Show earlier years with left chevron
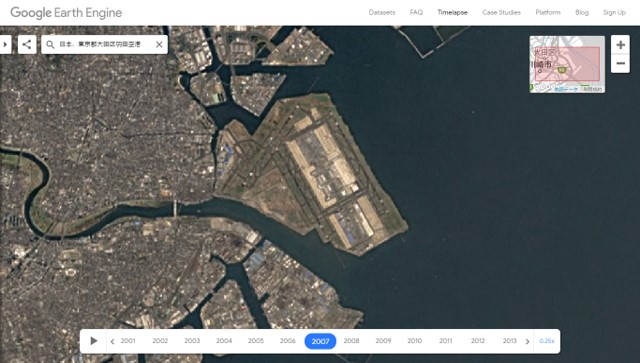This screenshot has width=640, height=363. pyautogui.click(x=112, y=341)
